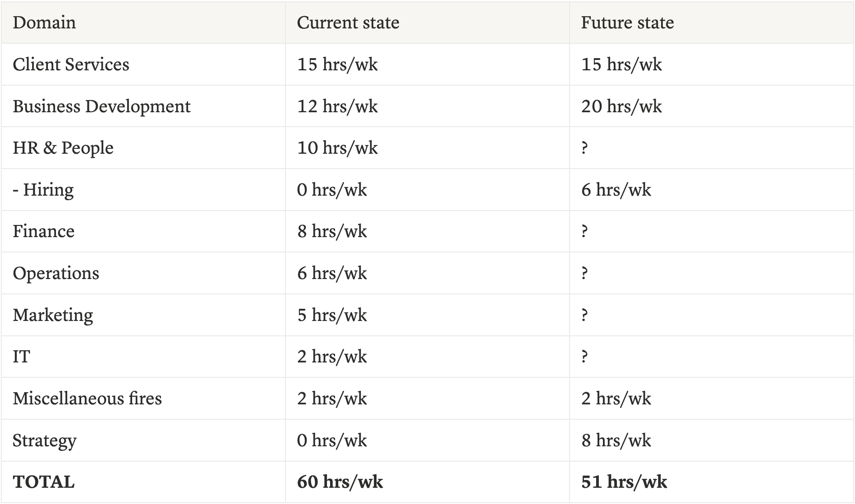Select the Hiring sub-row label
Screen dimensions: 855x504
43,190
